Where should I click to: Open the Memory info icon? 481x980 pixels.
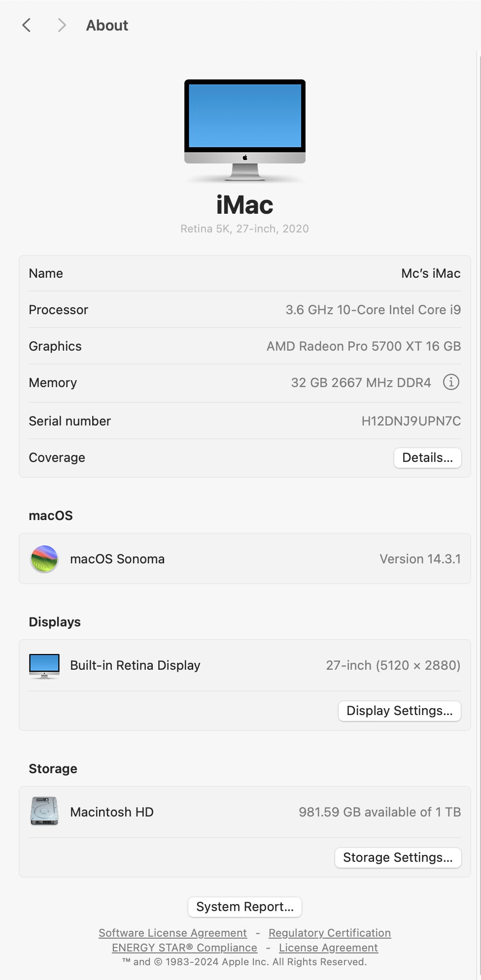pos(451,382)
